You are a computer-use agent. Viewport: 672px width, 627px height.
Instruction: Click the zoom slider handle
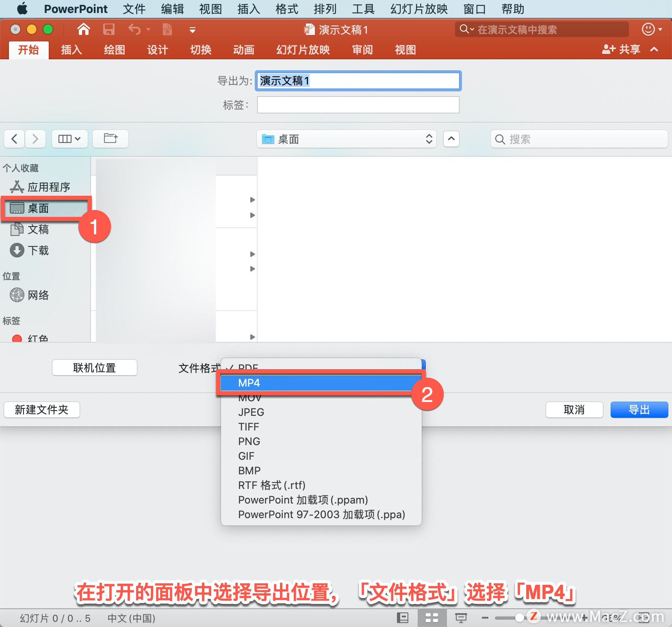[519, 618]
